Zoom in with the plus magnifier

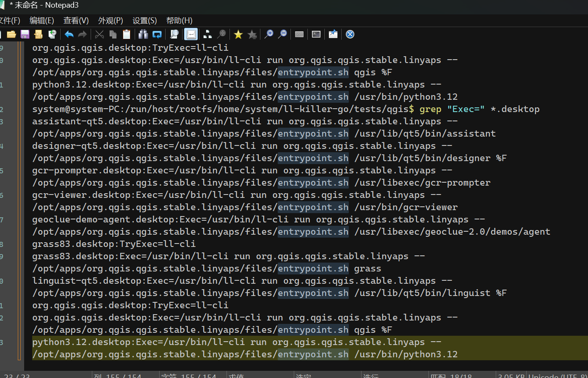point(269,34)
